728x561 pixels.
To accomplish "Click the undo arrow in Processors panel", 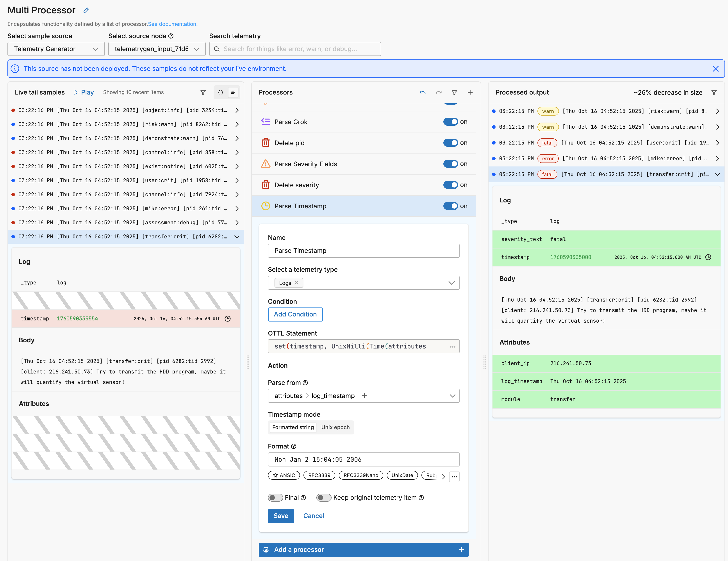I will click(423, 92).
